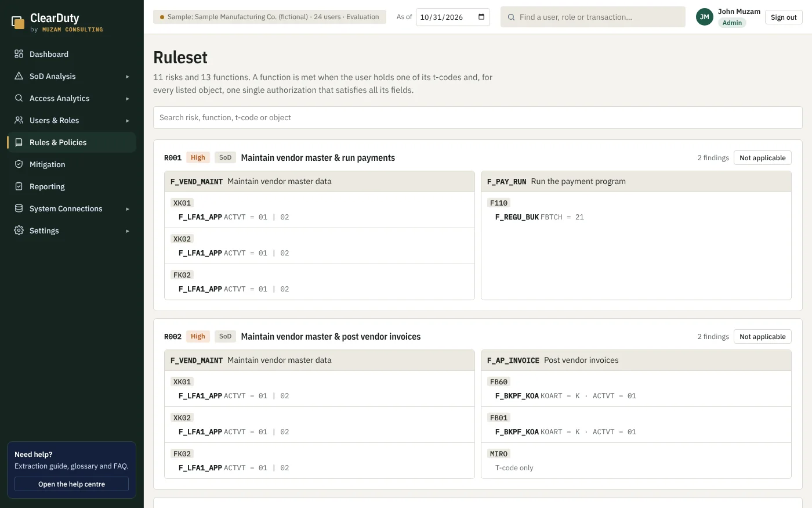
Task: Click the ClearDuty logo icon
Action: coord(19,23)
